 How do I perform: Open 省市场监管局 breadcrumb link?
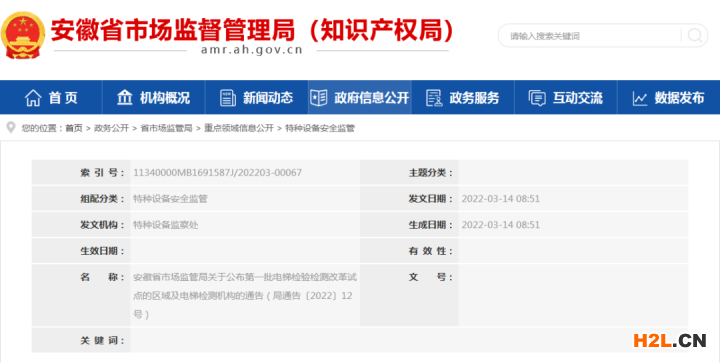click(166, 128)
